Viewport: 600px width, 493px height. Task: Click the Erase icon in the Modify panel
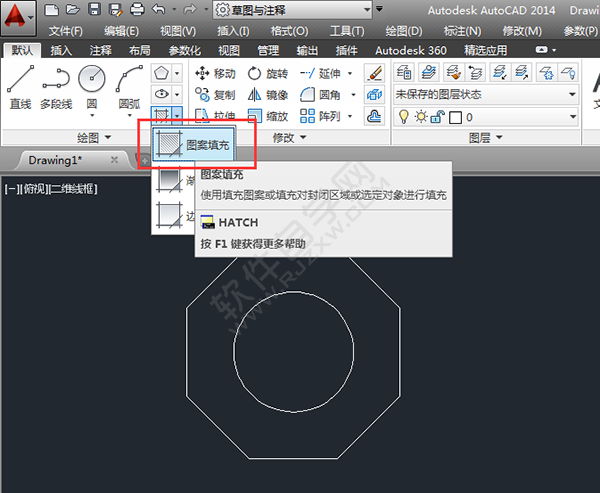pos(374,73)
